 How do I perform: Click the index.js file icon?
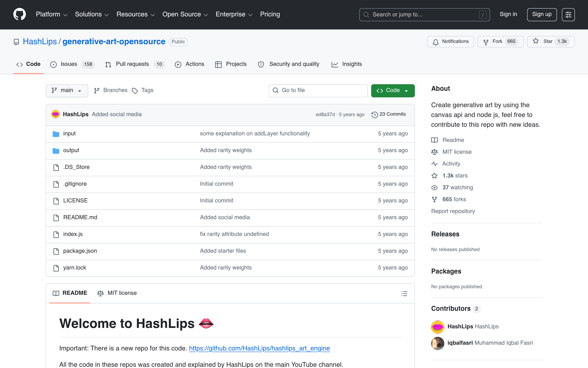click(x=56, y=234)
